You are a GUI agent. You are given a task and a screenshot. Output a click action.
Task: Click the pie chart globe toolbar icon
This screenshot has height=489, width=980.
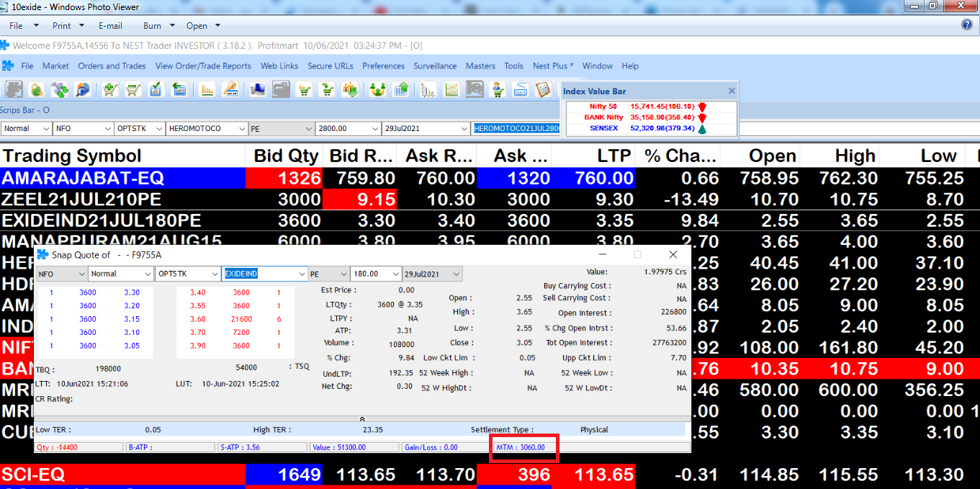(x=83, y=89)
